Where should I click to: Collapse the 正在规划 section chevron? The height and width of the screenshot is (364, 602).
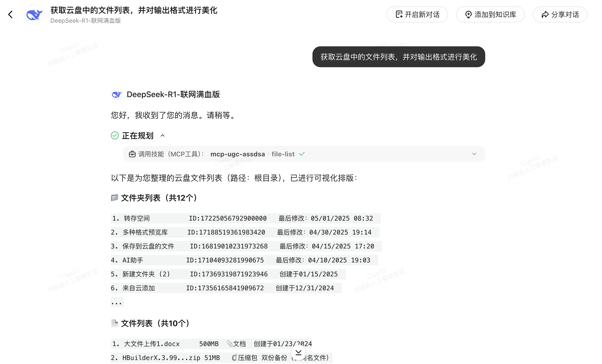tap(163, 135)
